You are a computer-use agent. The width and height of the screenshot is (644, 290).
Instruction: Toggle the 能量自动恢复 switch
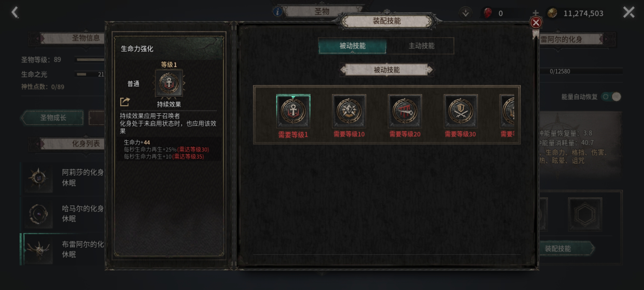[612, 97]
